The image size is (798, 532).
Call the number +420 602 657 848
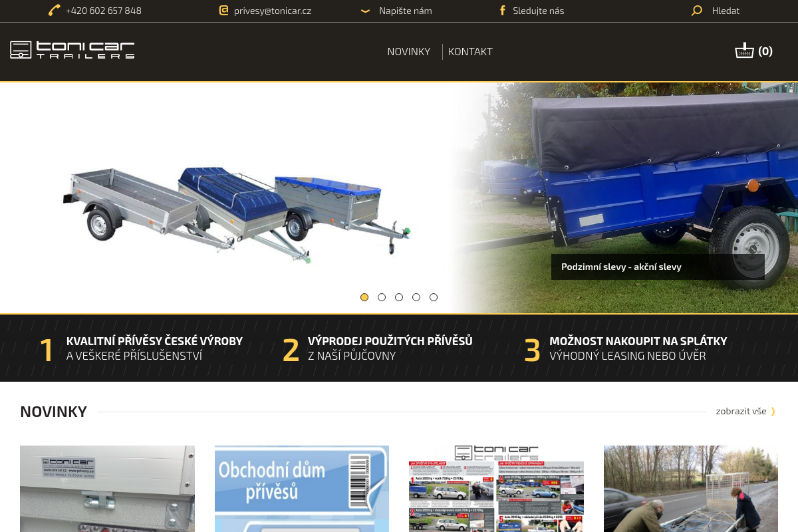(103, 11)
